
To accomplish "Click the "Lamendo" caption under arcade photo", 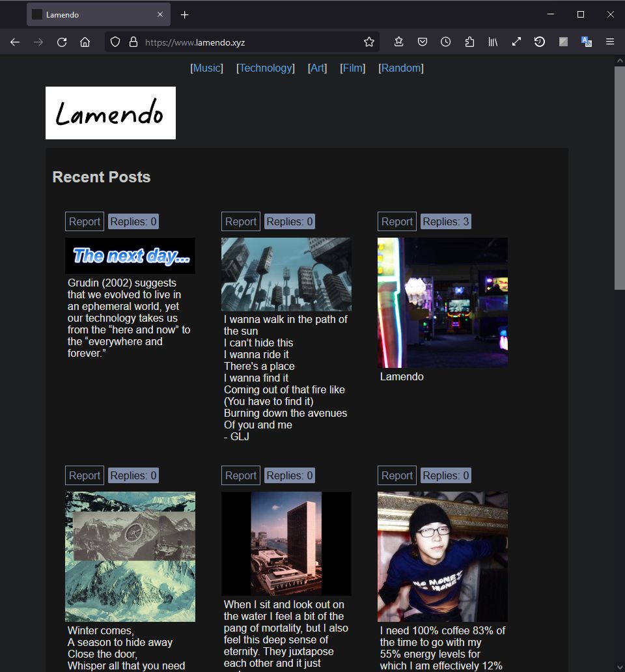I will pyautogui.click(x=402, y=377).
